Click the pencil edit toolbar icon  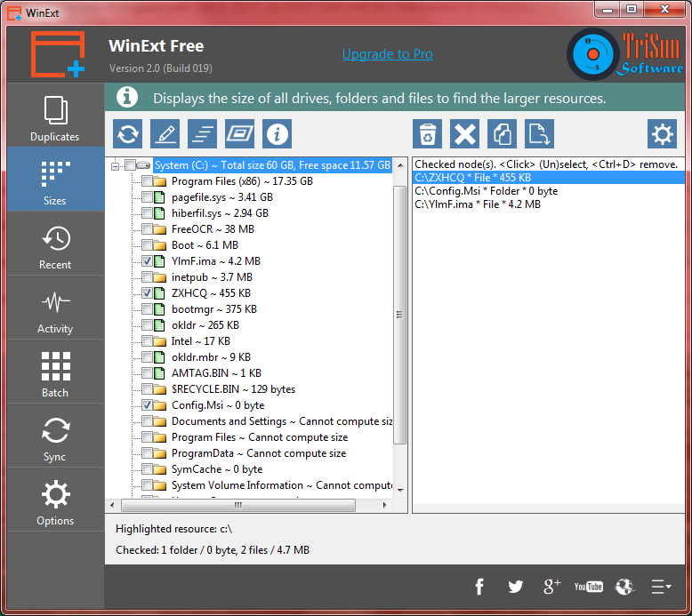pyautogui.click(x=165, y=133)
